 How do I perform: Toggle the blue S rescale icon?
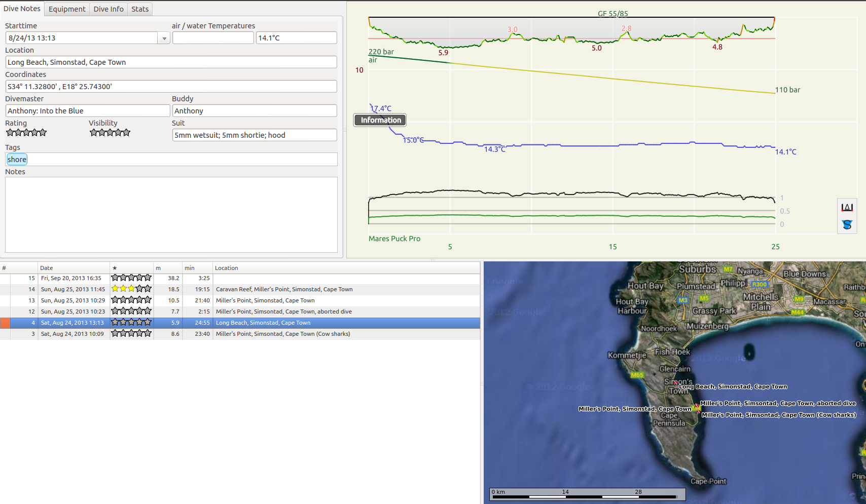tap(847, 224)
